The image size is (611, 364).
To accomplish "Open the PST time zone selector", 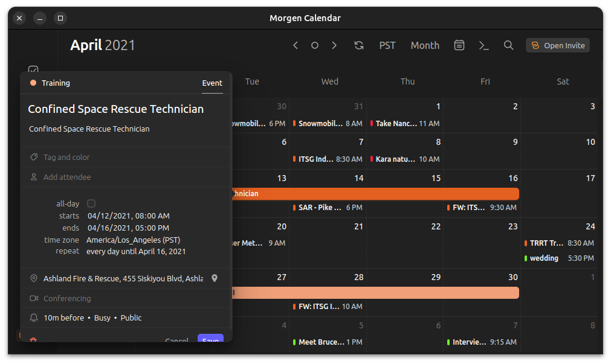I will coord(387,45).
